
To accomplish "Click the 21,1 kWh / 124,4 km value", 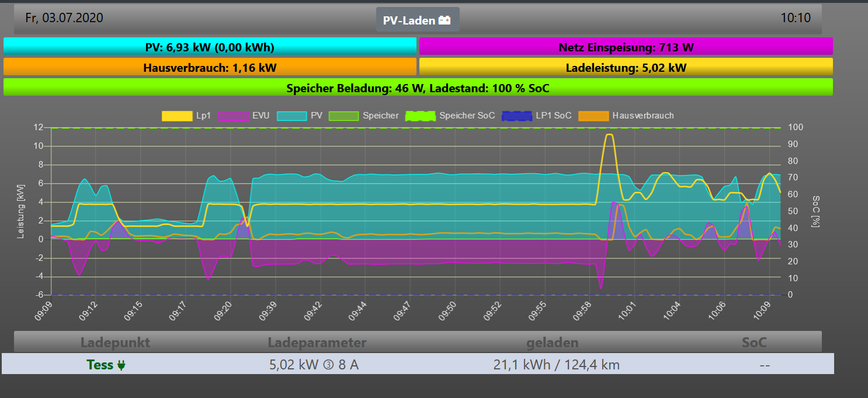I will (x=556, y=365).
